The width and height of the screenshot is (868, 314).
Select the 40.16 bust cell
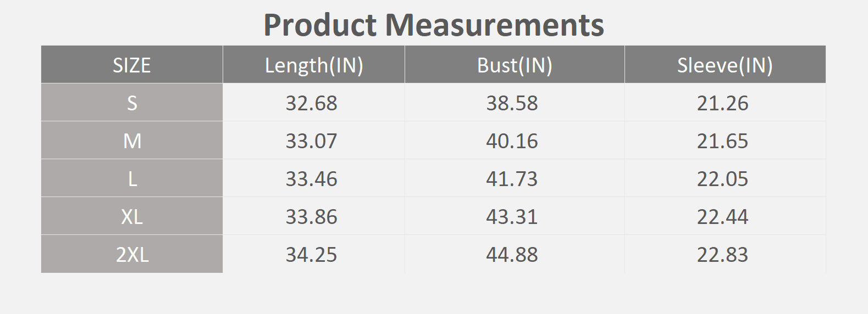point(512,141)
